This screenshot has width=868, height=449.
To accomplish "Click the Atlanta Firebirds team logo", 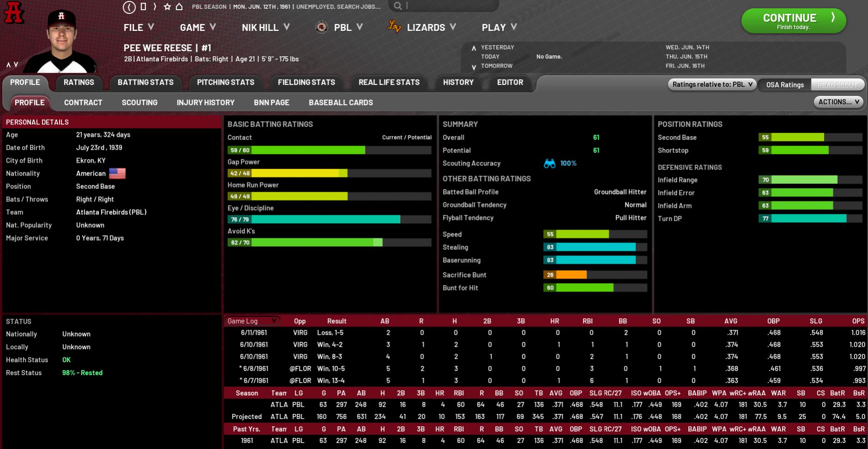I will (x=14, y=12).
